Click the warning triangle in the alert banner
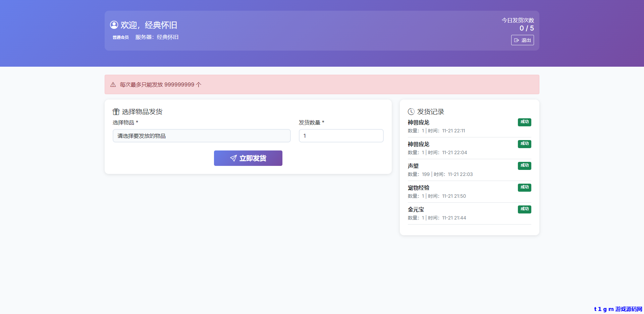644x314 pixels. point(113,84)
